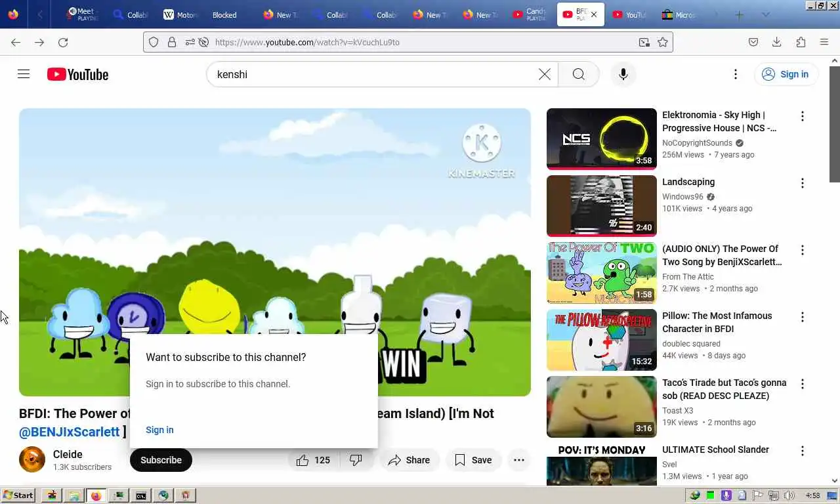Open the Windows Start menu
Screen dimensions: 840x504
18,495
